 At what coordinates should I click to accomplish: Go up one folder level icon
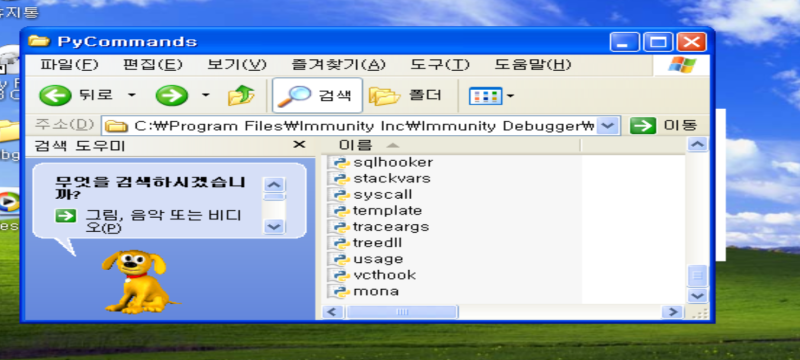pos(241,95)
